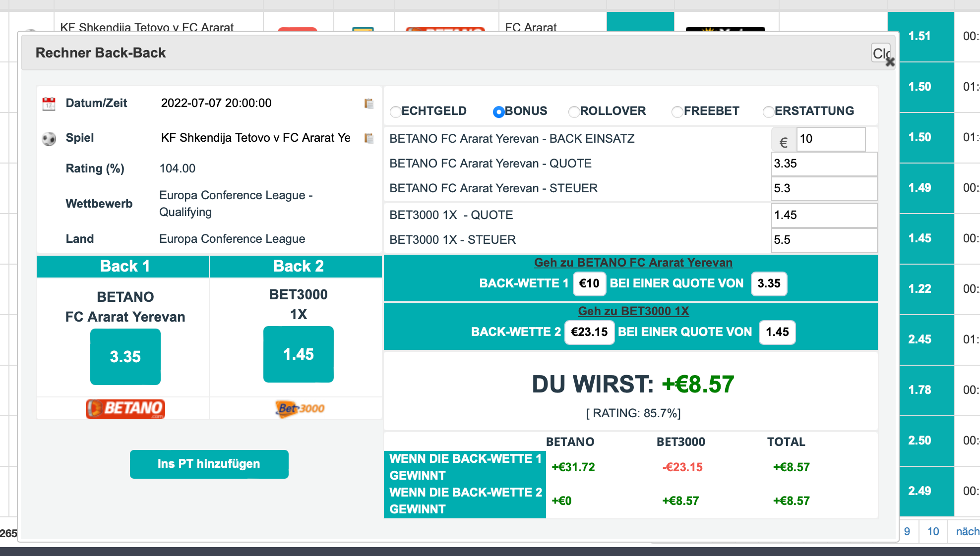The height and width of the screenshot is (556, 980).
Task: Edit the BET3000 1X Quote field
Action: click(824, 215)
